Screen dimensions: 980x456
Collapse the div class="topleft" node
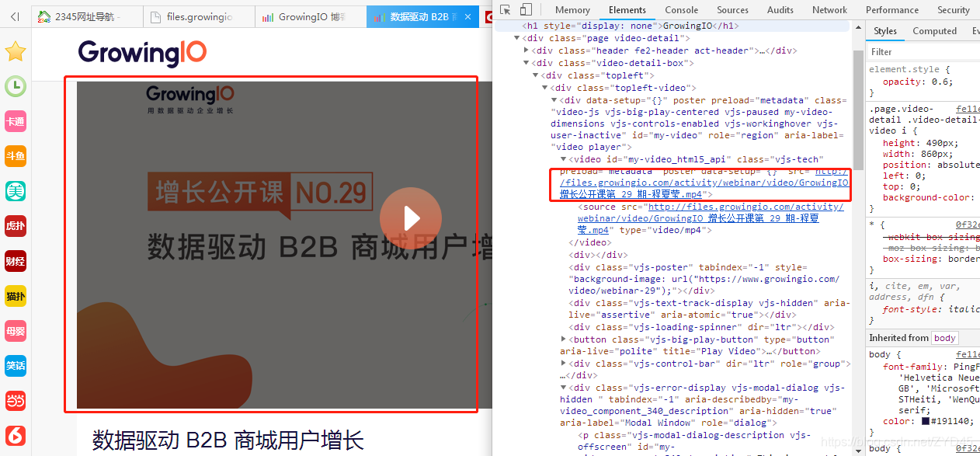click(536, 75)
